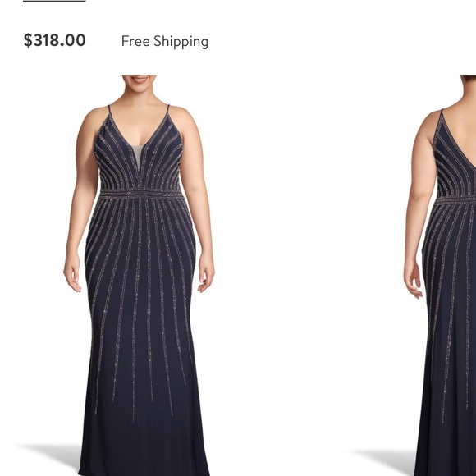Click the beaded waistband on front-view dress

pos(141,193)
